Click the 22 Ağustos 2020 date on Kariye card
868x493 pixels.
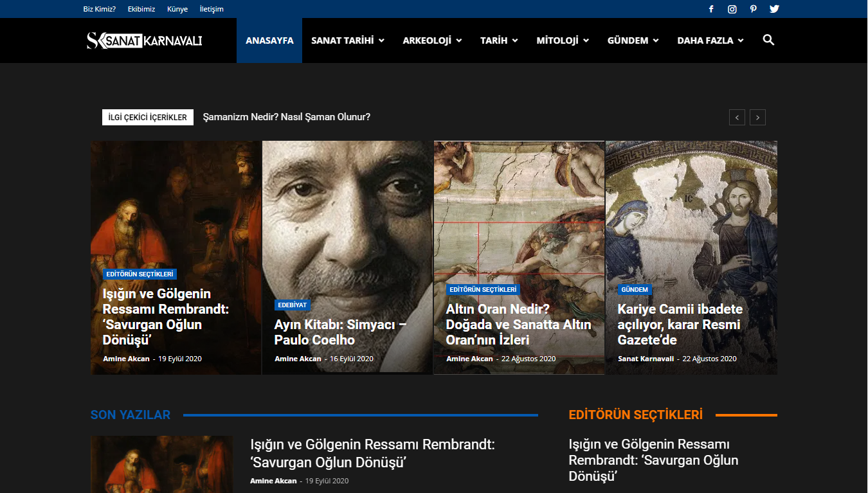click(x=709, y=359)
